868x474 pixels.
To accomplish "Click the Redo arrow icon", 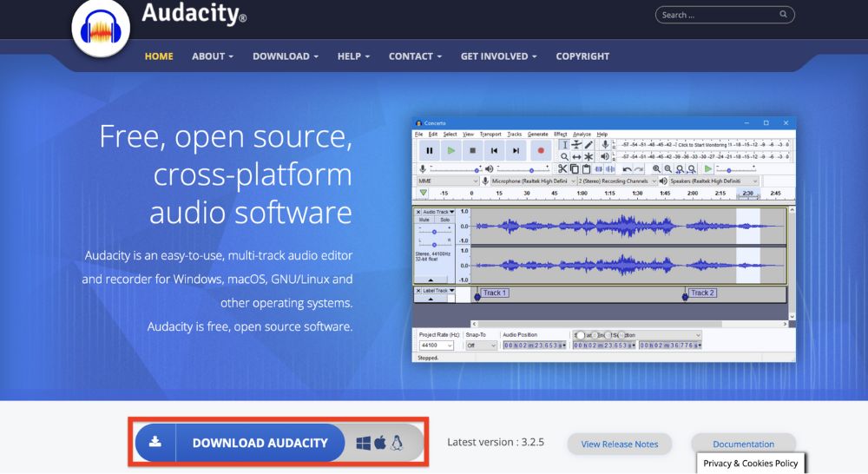I will coord(639,169).
